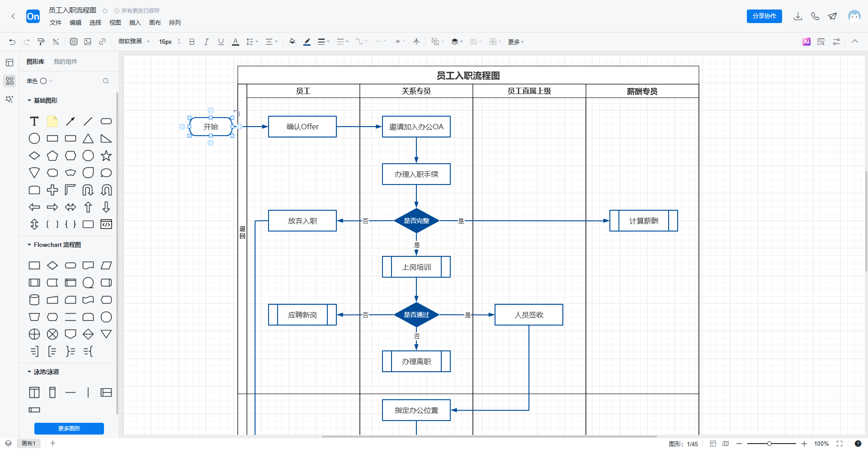Click the insert image icon
Image resolution: width=868 pixels, height=449 pixels.
(x=88, y=42)
